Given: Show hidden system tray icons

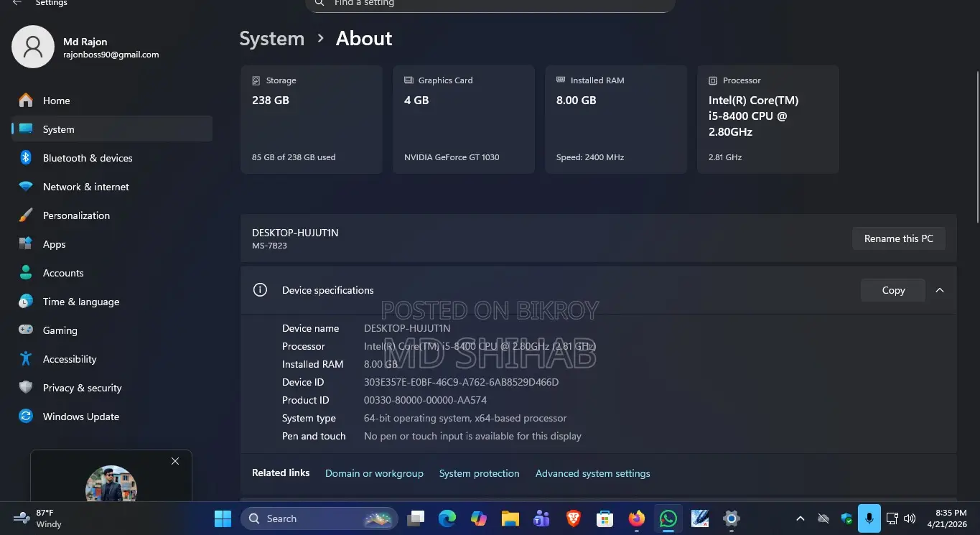Looking at the screenshot, I should pos(801,518).
